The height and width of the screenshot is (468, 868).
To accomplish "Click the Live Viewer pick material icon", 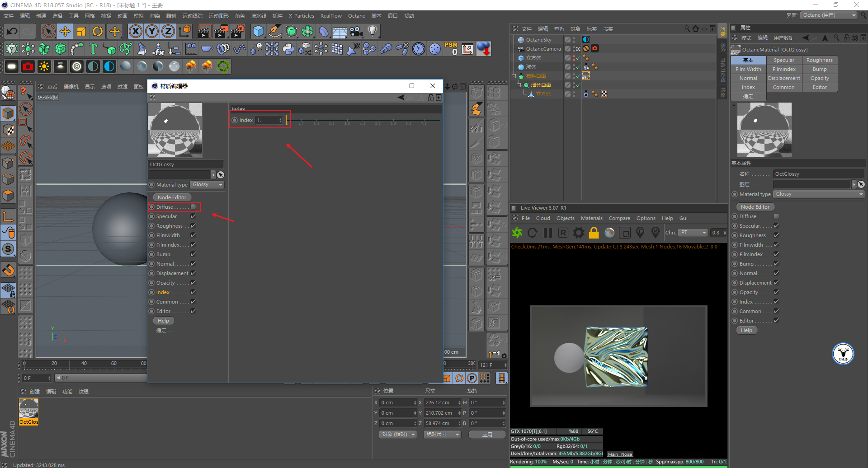I will coord(656,233).
